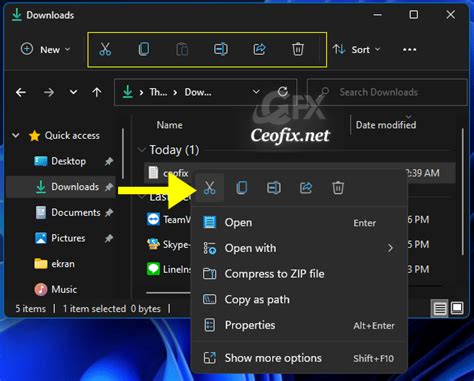Expand the Open with submenu
Image resolution: width=474 pixels, height=381 pixels.
[299, 248]
